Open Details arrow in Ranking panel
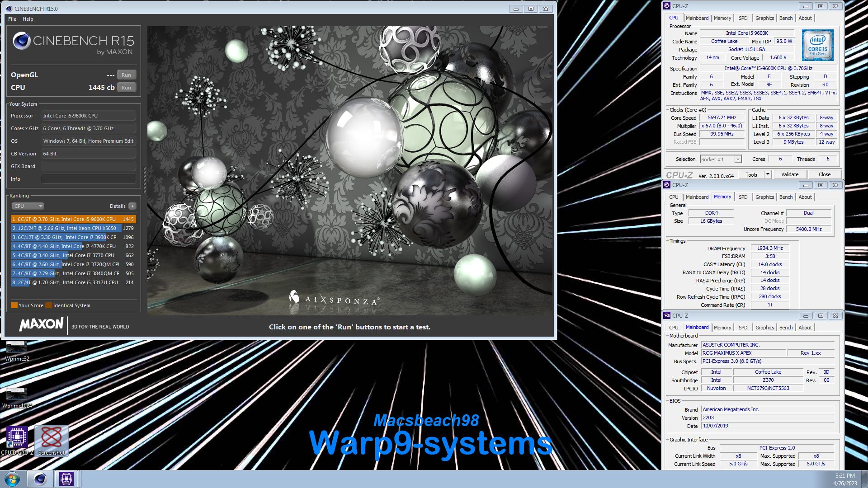 (132, 206)
